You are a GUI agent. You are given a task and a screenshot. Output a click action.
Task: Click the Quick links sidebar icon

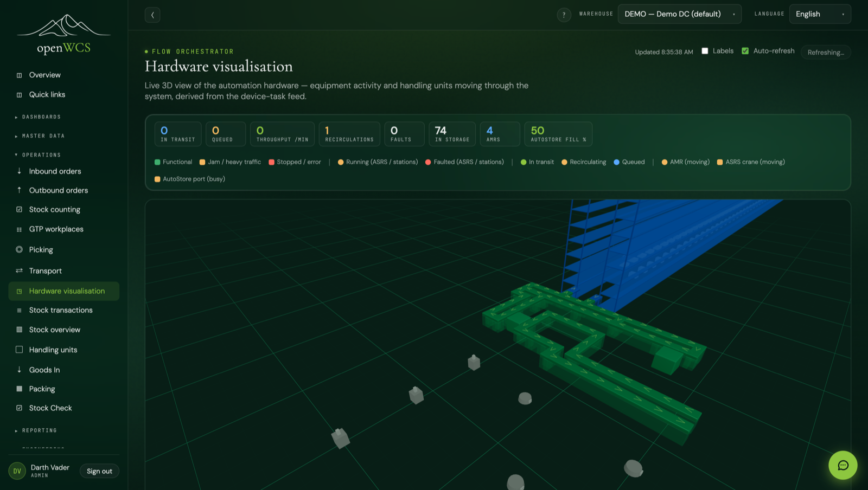[x=19, y=95]
